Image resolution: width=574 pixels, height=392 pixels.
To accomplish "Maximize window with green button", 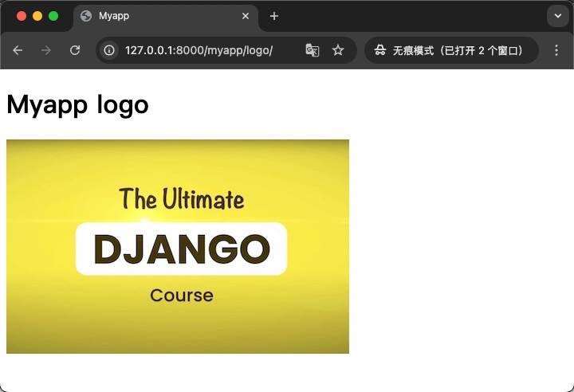I will tap(53, 16).
